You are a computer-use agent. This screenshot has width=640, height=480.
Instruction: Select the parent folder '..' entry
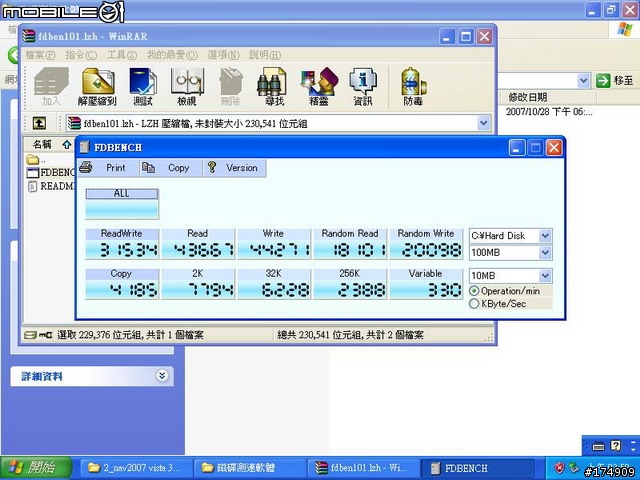pos(36,159)
